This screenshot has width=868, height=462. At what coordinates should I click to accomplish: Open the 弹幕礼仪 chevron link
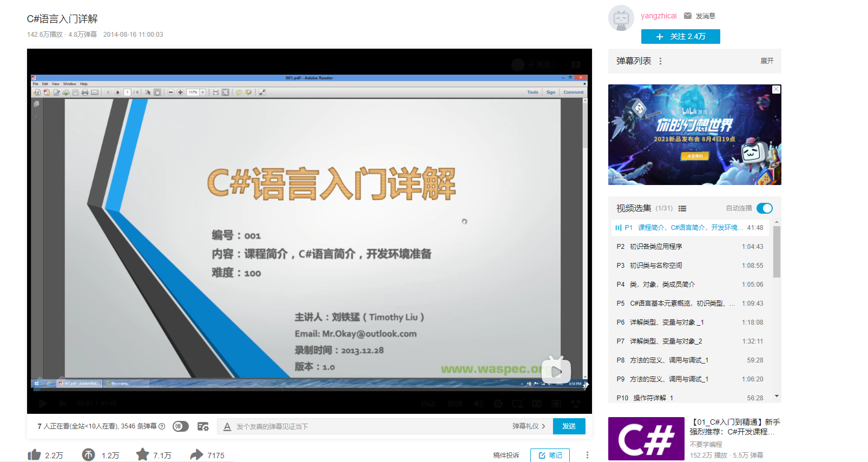(529, 426)
